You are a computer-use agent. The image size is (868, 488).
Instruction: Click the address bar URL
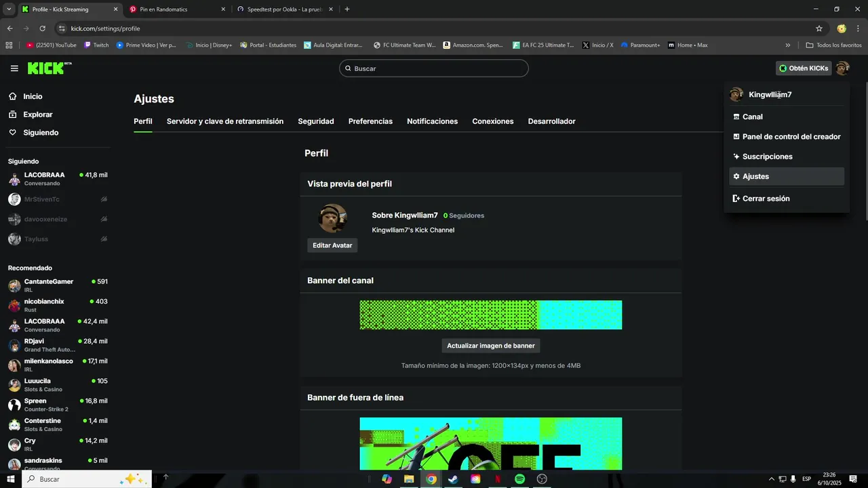tap(105, 28)
